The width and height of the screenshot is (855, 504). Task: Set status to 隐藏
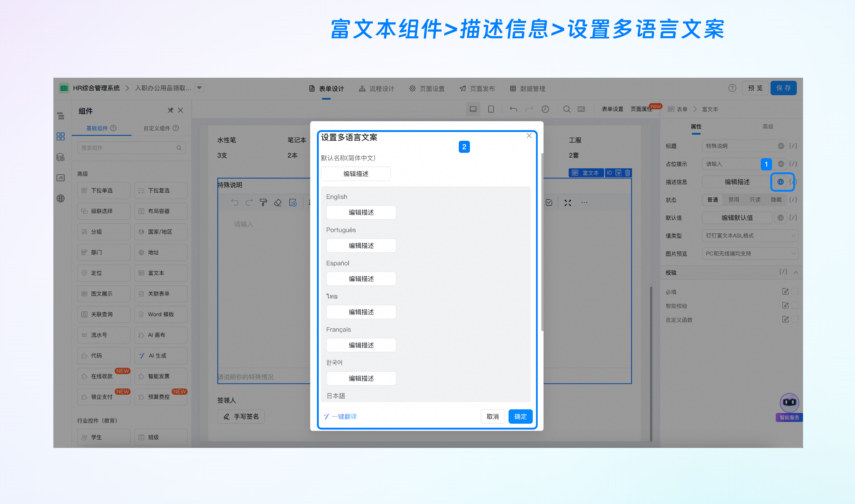click(x=776, y=200)
